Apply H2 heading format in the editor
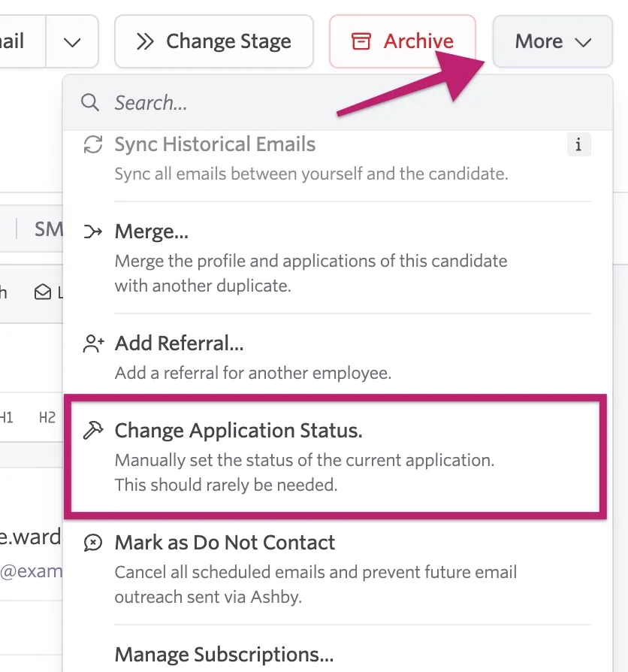Viewport: 628px width, 672px height. click(x=47, y=417)
